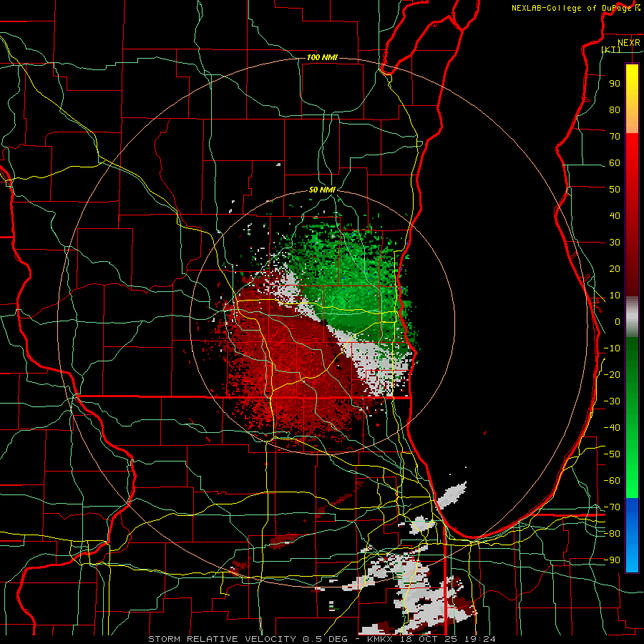644x644 pixels.
Task: Pick the bright red segment of color bar
Action: (632, 215)
